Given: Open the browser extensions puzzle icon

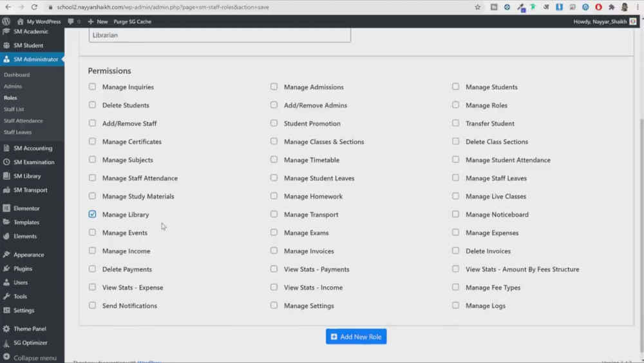Looking at the screenshot, I should pos(611,7).
